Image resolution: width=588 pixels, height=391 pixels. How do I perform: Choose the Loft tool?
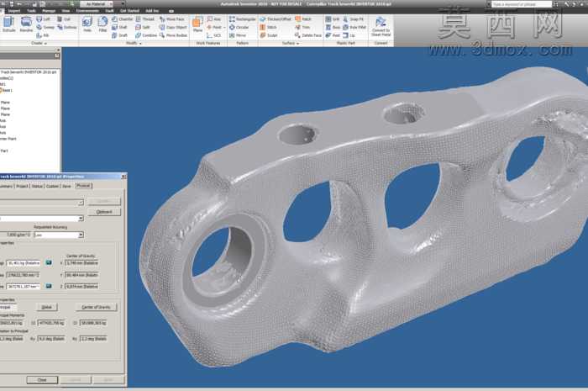click(x=43, y=19)
